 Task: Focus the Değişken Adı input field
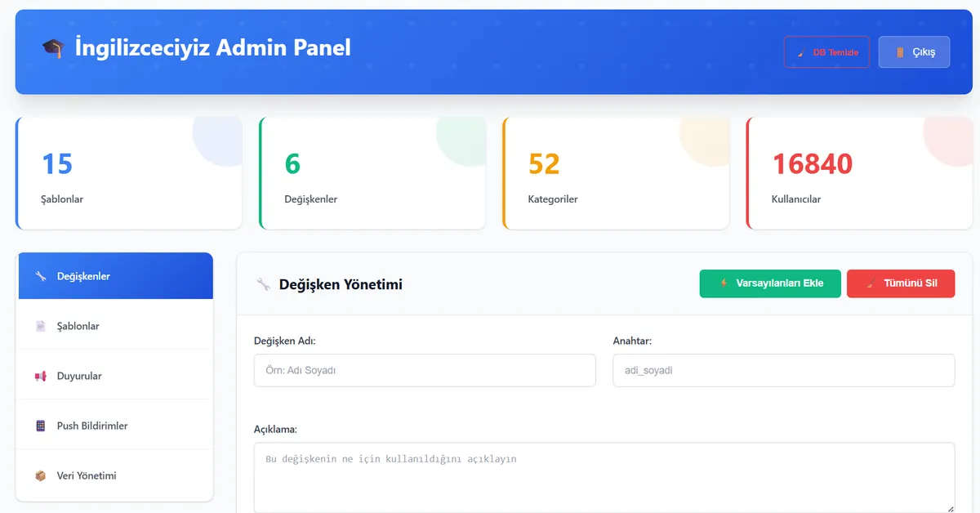point(425,370)
